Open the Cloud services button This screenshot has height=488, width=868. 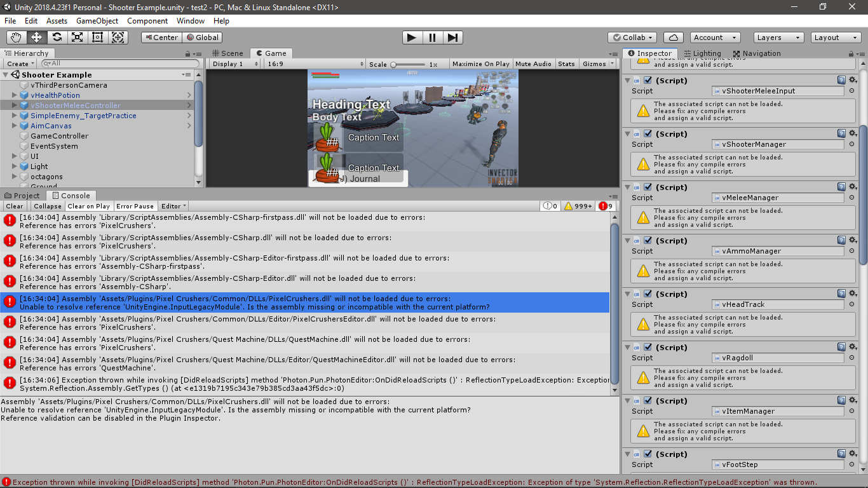coord(673,37)
